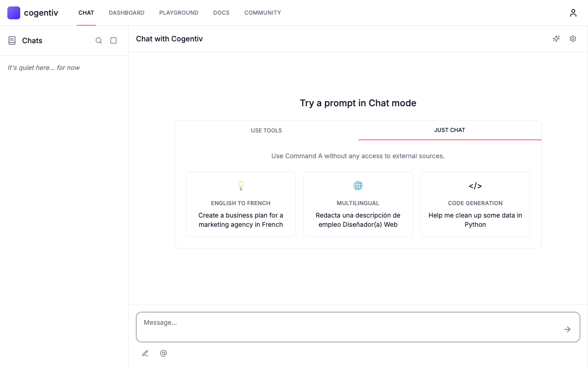
Task: Start a new chat with the square icon
Action: point(113,40)
